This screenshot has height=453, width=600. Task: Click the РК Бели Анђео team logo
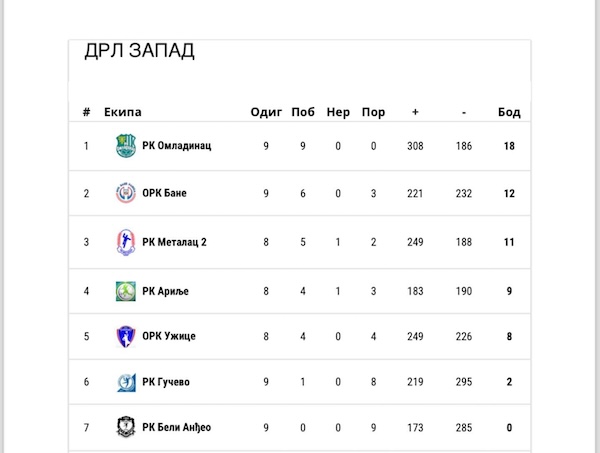click(125, 428)
